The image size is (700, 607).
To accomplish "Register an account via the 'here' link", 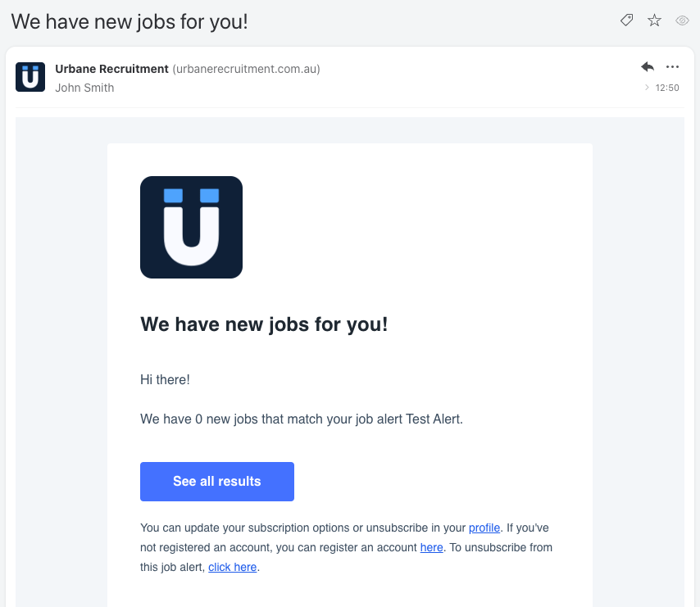I will (x=431, y=547).
